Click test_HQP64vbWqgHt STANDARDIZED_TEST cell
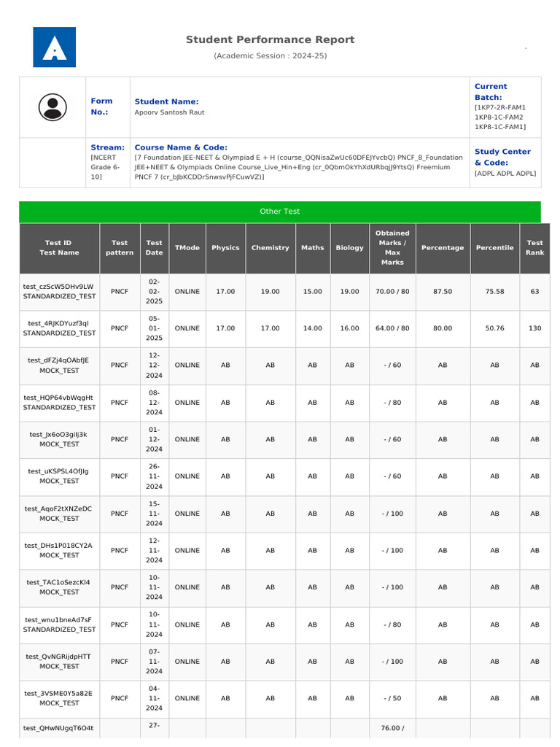Image resolution: width=560 pixels, height=747 pixels. (59, 403)
